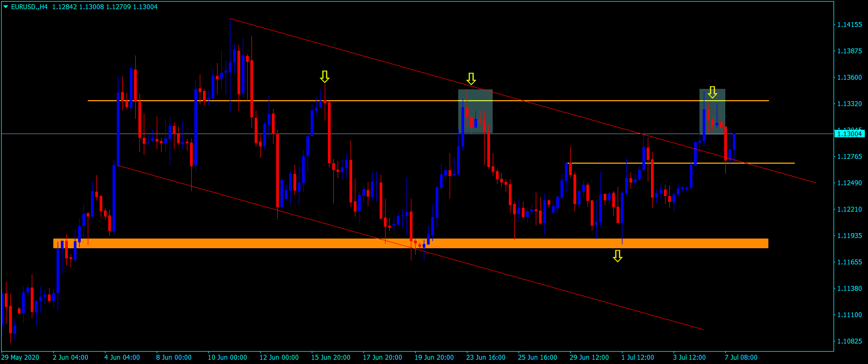Click the 25 Jun 16:00 time label
The image size is (868, 364).
pos(537,358)
